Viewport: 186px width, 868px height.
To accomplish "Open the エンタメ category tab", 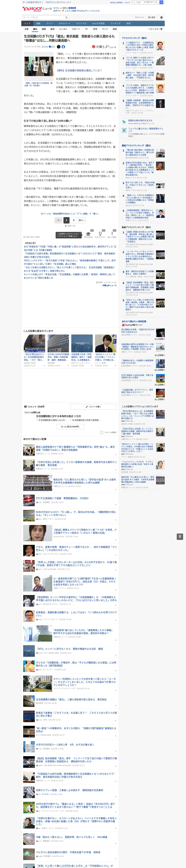I will point(63,29).
